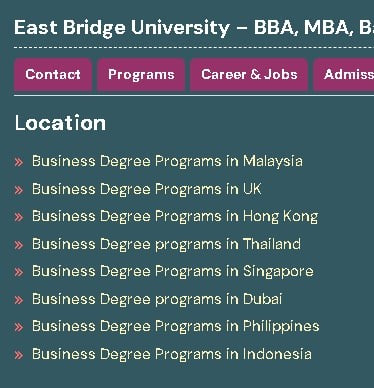Open Business Degree Programs in Philippines
This screenshot has width=374, height=388.
click(176, 327)
